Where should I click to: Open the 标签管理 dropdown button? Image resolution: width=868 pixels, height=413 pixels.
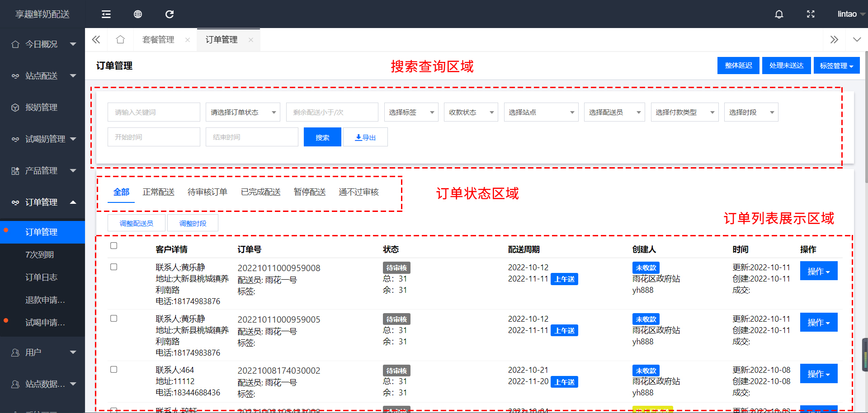point(836,66)
